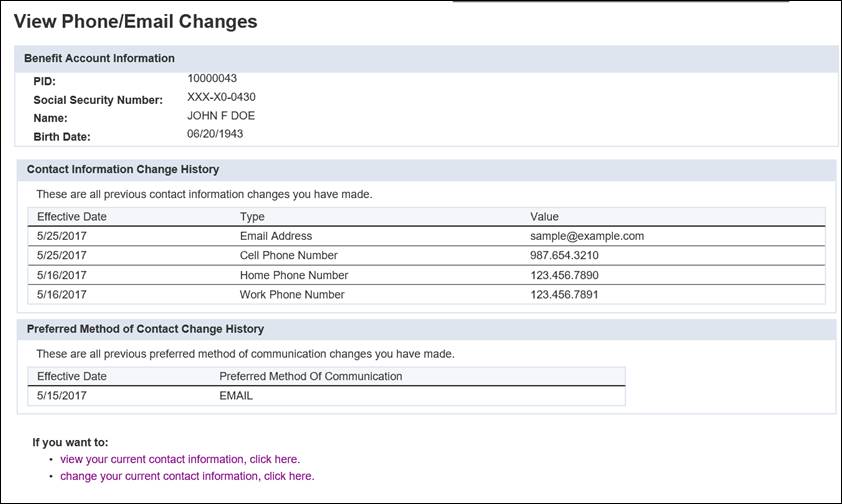The height and width of the screenshot is (504, 842).
Task: Click the 123.456.7890 phone value
Action: [x=564, y=275]
